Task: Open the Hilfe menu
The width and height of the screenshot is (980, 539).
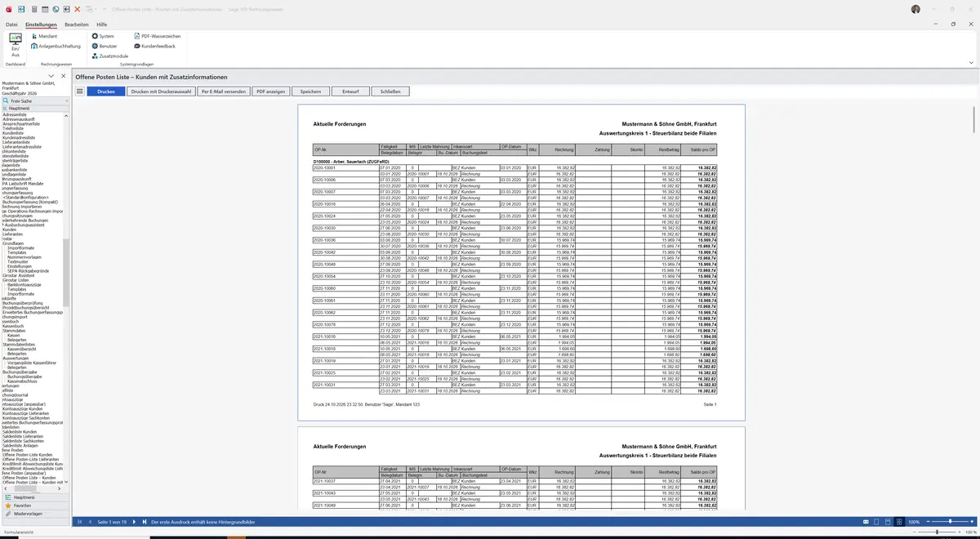Action: pyautogui.click(x=102, y=24)
